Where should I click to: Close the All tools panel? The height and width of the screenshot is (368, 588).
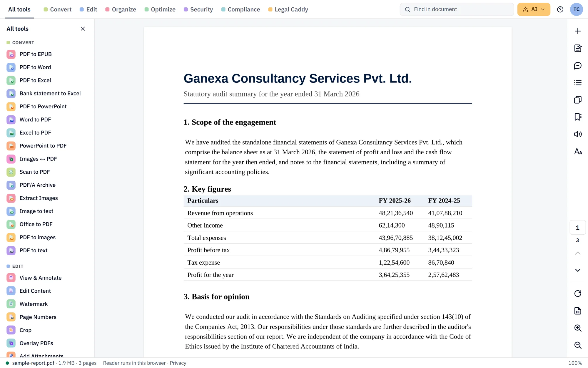[83, 29]
